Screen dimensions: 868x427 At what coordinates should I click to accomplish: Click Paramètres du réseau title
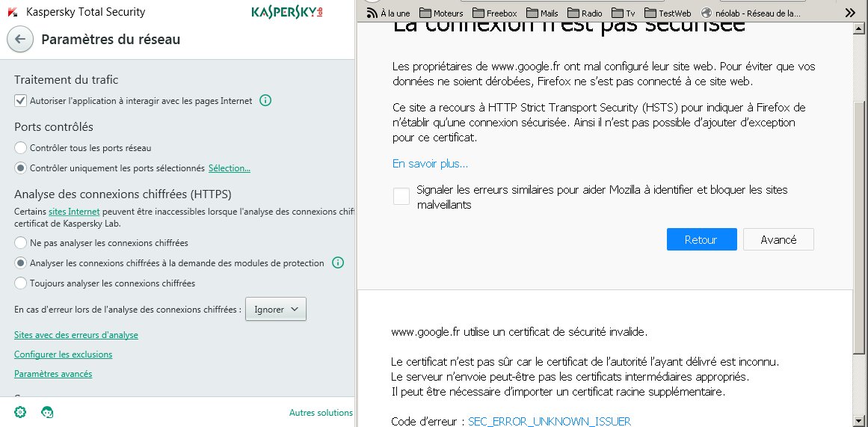pyautogui.click(x=111, y=40)
